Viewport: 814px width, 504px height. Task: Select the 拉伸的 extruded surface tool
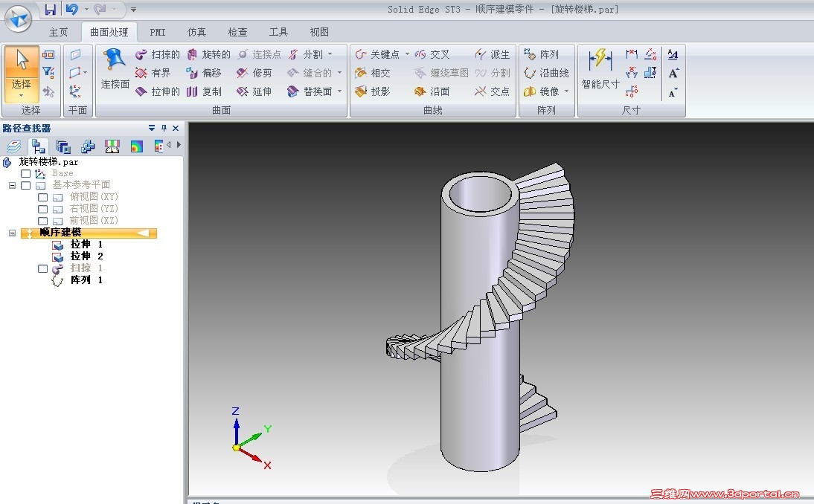(157, 91)
